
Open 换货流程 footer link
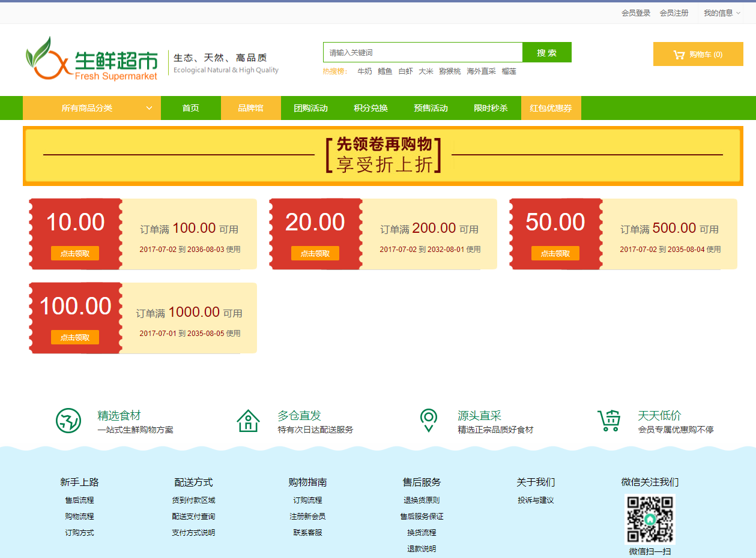[422, 533]
